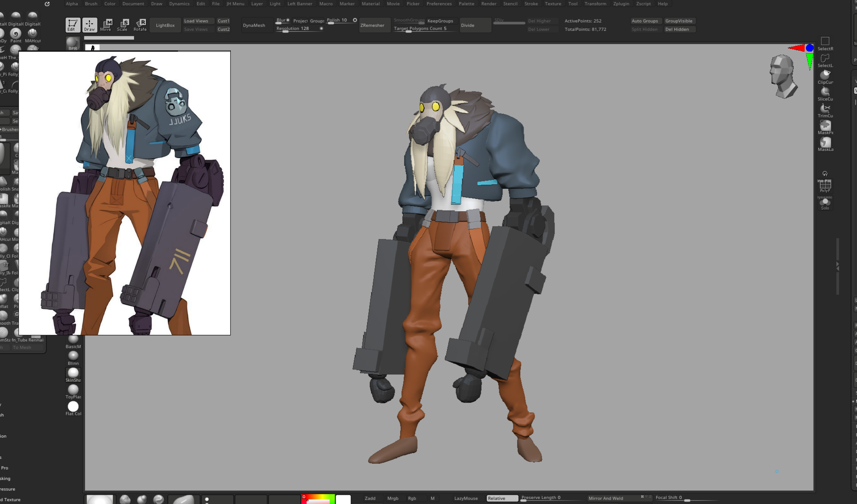Screen dimensions: 857x504
Task: Switch to the Move gizmo tool
Action: click(x=106, y=25)
